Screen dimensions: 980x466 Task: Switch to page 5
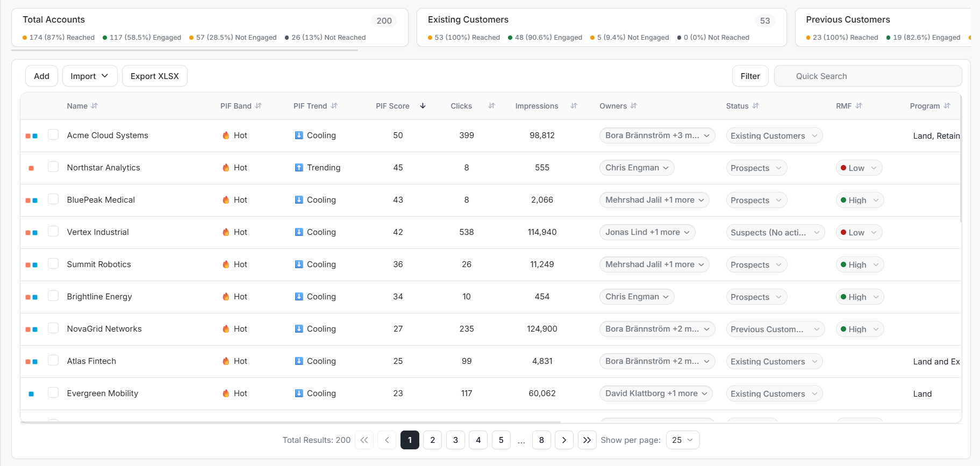pos(501,440)
